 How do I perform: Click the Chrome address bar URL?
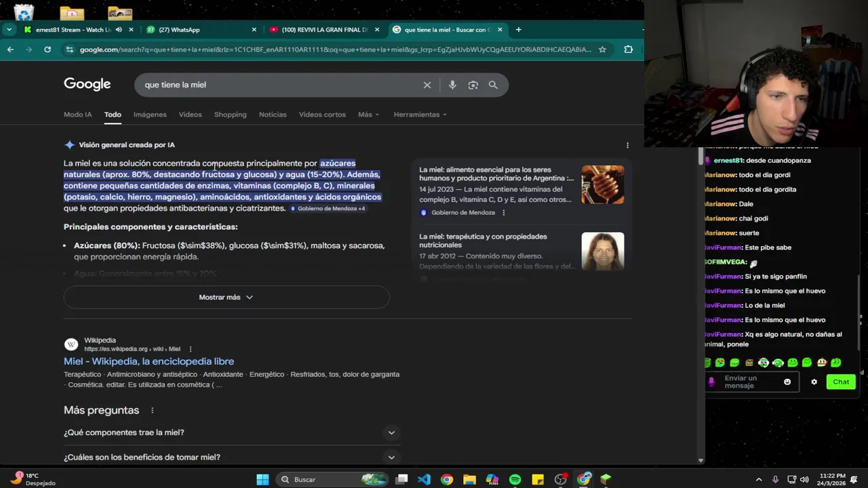click(336, 49)
